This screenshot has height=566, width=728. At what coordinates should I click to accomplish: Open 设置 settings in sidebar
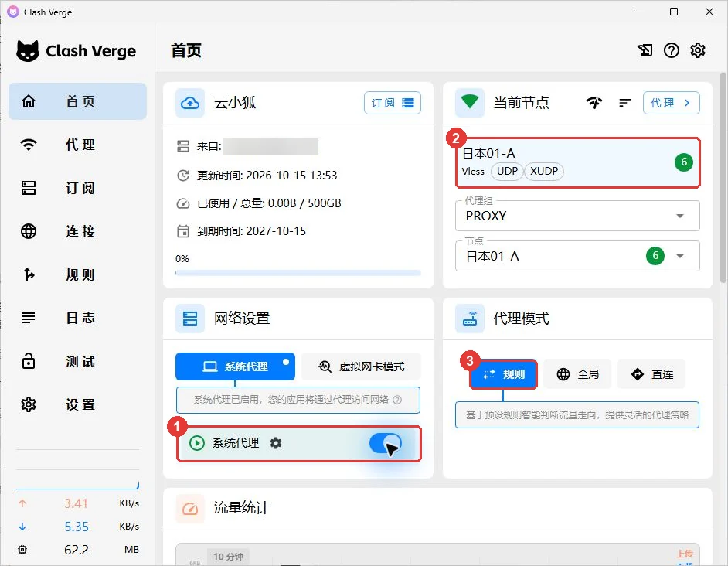[x=77, y=404]
